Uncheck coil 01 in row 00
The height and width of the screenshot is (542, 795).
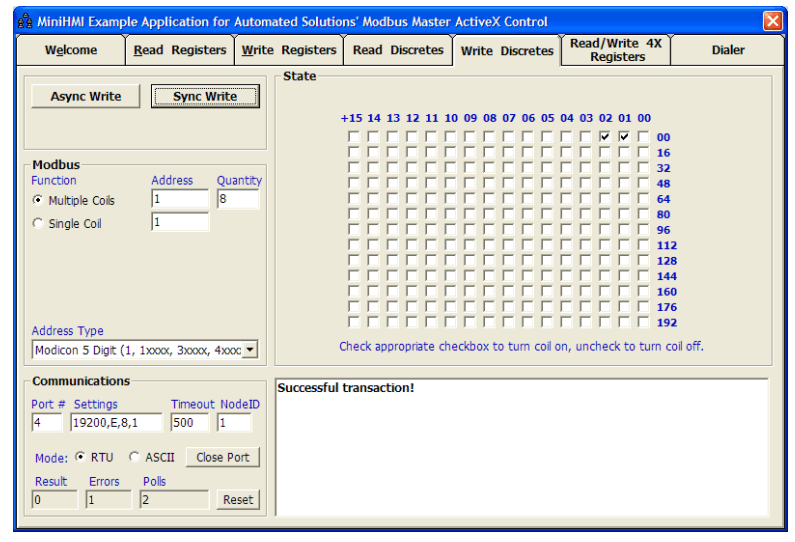(624, 136)
